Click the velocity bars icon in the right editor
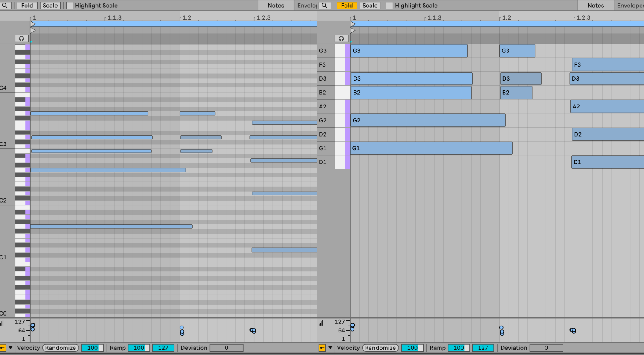The image size is (644, 355). pyautogui.click(x=321, y=323)
